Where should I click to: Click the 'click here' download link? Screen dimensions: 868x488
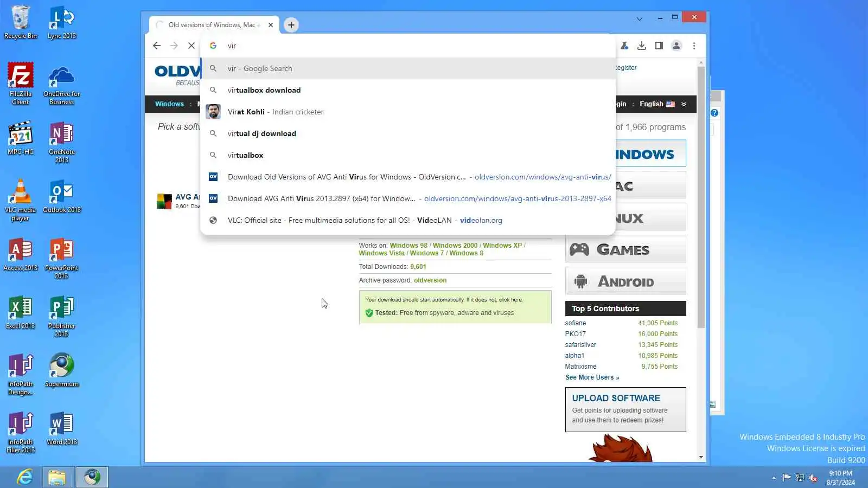click(510, 300)
